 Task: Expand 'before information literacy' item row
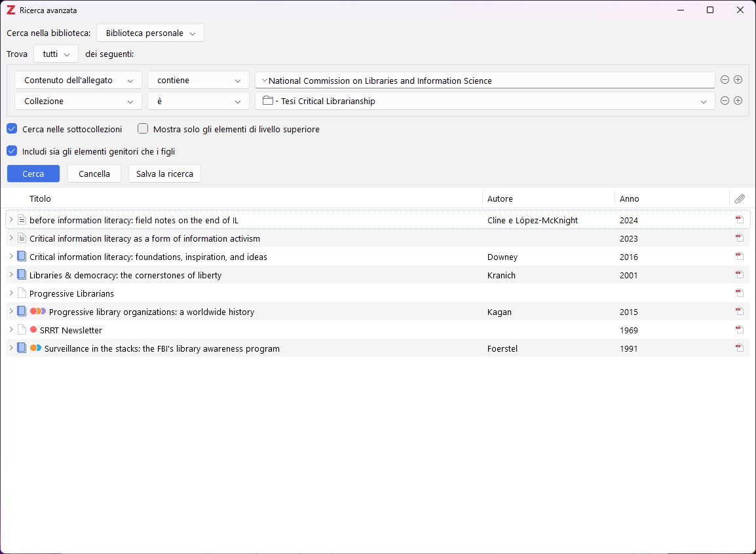[11, 219]
